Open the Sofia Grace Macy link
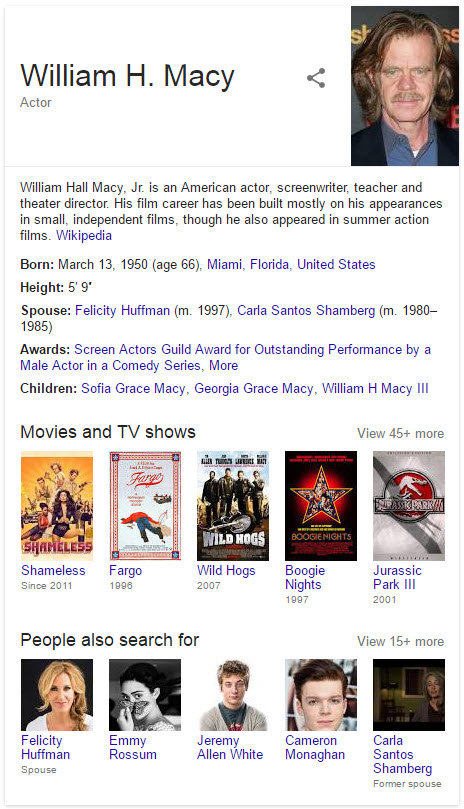The height and width of the screenshot is (809, 464). click(x=133, y=388)
